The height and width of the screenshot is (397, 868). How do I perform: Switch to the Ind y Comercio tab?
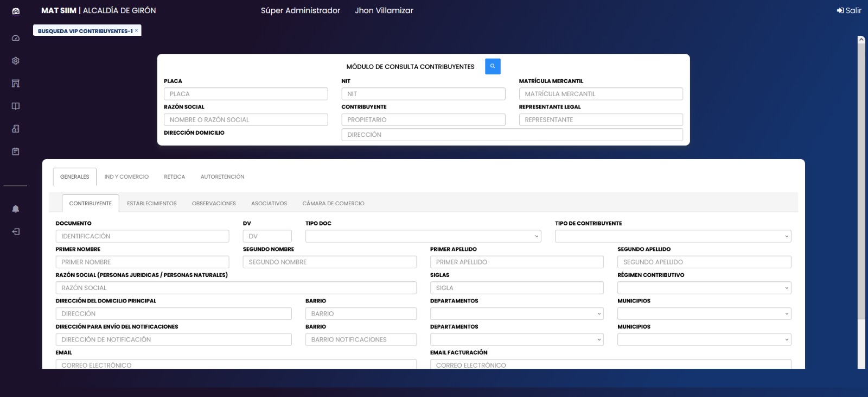coord(126,177)
